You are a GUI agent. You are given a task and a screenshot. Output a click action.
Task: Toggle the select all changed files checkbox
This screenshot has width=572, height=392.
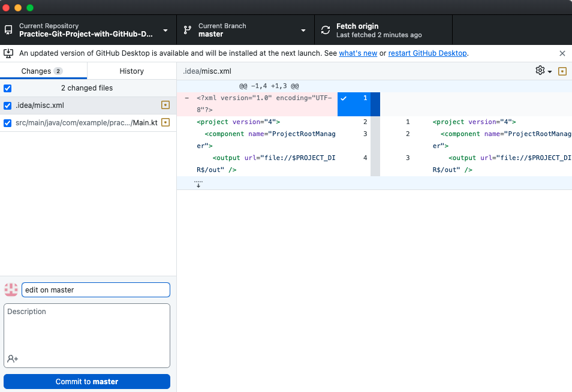(x=8, y=88)
